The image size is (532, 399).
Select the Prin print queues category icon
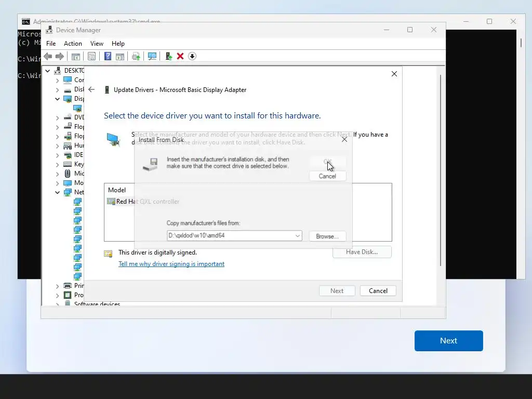point(68,286)
